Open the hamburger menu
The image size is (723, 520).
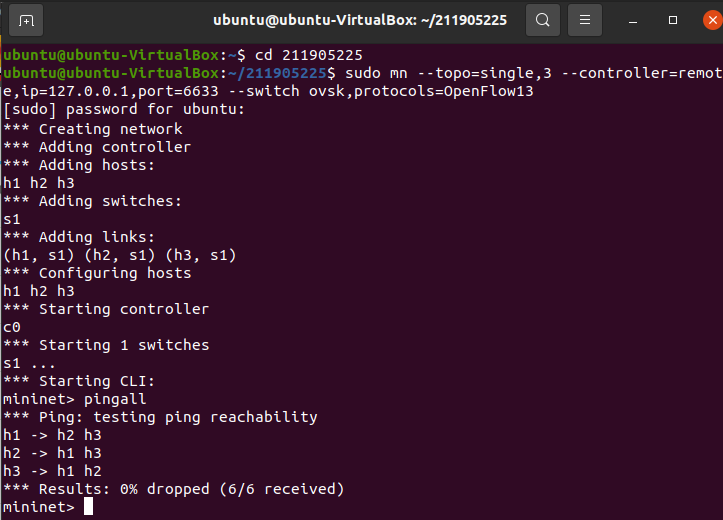coord(585,20)
